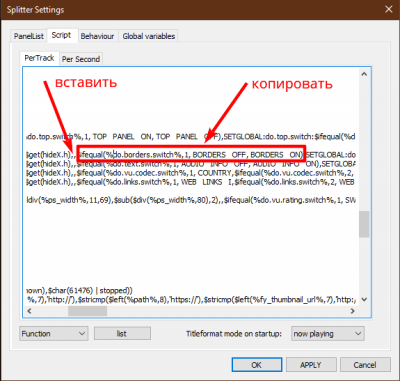Select the PerTrack sub-tab
The width and height of the screenshot is (400, 381).
tap(39, 58)
